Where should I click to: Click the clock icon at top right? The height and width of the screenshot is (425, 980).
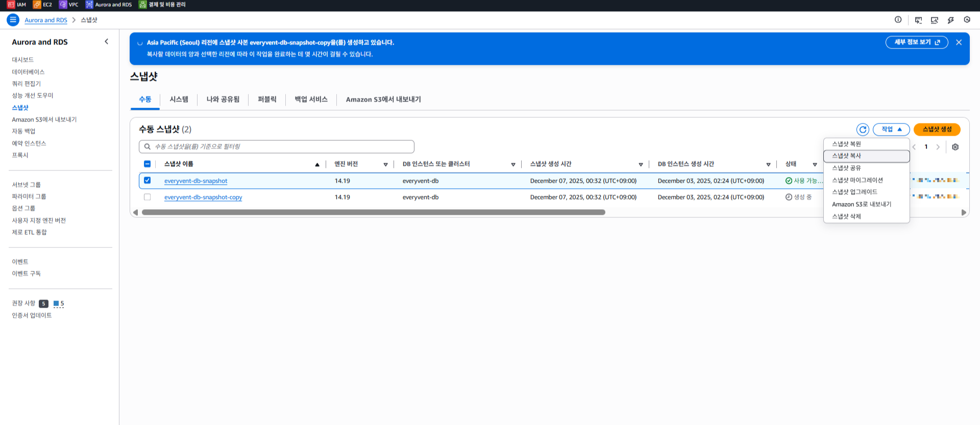967,20
